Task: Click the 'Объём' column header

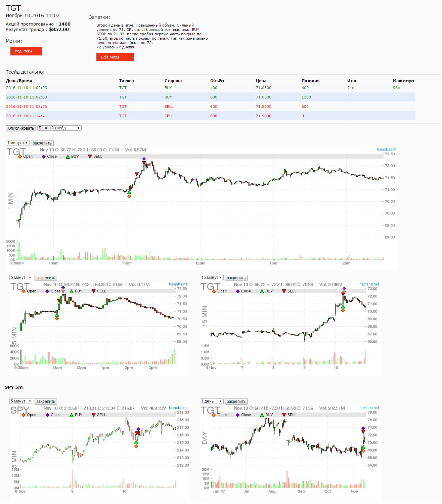Action: click(217, 81)
